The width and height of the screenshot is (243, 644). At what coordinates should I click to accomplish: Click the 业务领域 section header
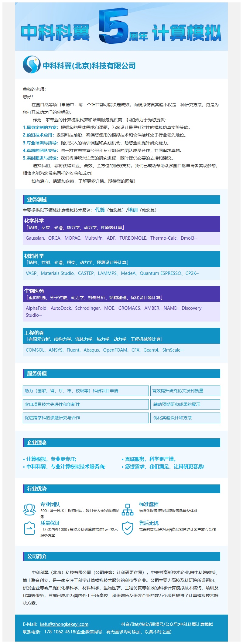[x=122, y=200]
